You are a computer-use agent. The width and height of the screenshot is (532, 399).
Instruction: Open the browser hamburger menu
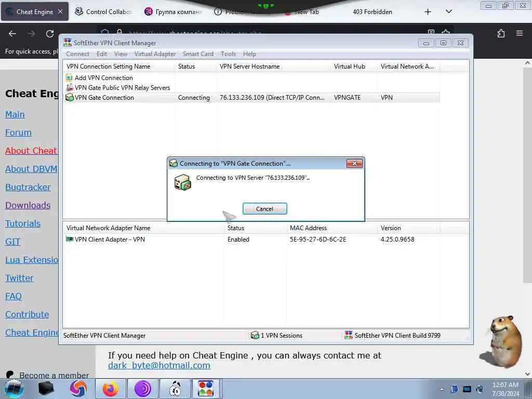coord(520,33)
